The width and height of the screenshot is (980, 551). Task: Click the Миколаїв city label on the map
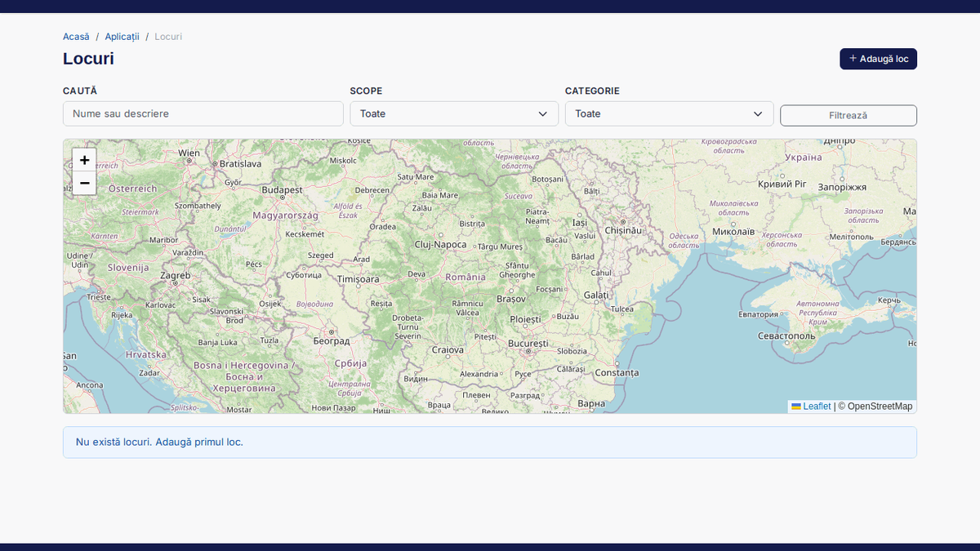pyautogui.click(x=733, y=232)
